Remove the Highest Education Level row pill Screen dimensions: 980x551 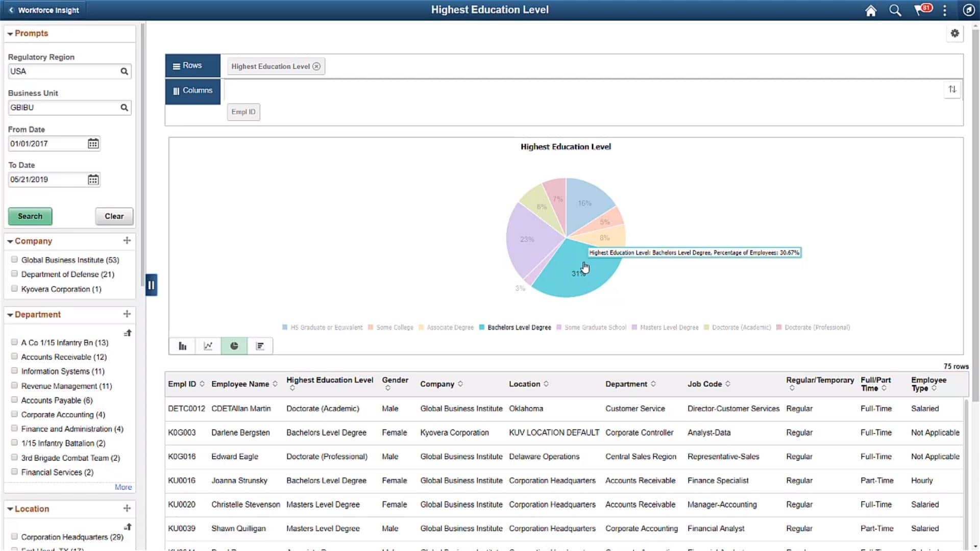pyautogui.click(x=316, y=66)
